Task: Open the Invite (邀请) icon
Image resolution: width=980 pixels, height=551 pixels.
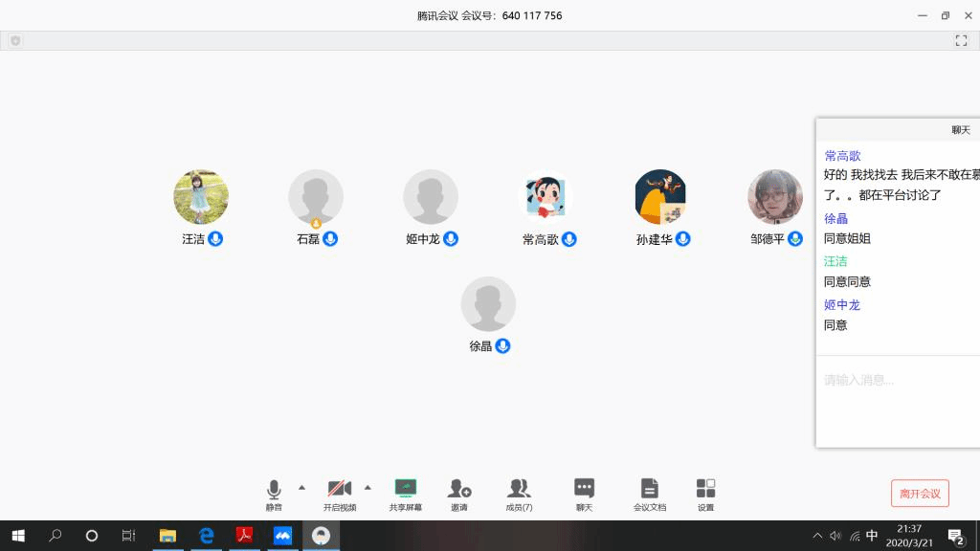Action: [459, 489]
